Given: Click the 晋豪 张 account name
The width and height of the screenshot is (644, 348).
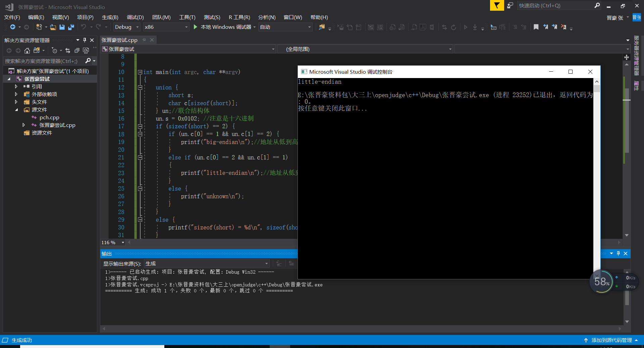Looking at the screenshot, I should (615, 18).
